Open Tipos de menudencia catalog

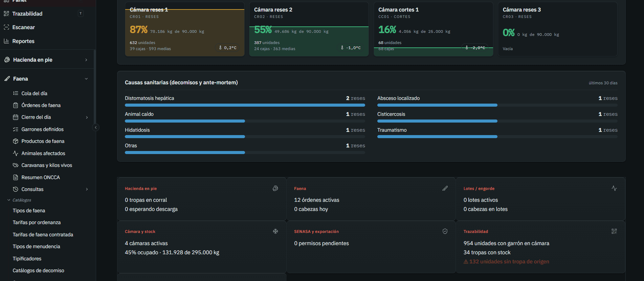pos(37,246)
